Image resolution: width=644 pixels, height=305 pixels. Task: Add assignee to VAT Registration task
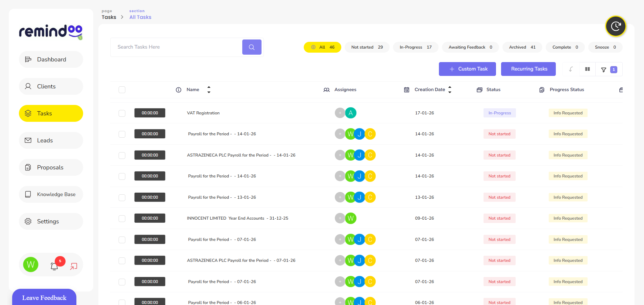click(x=340, y=113)
